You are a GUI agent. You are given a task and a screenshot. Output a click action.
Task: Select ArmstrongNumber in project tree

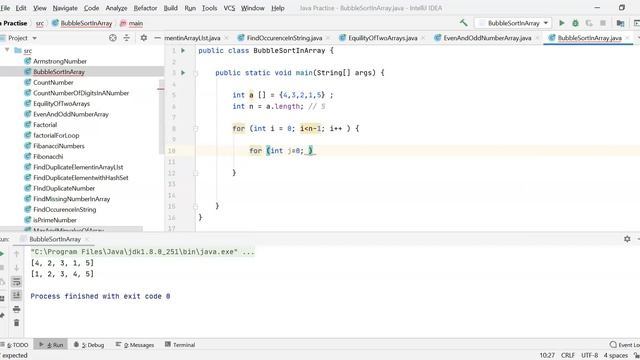(60, 61)
